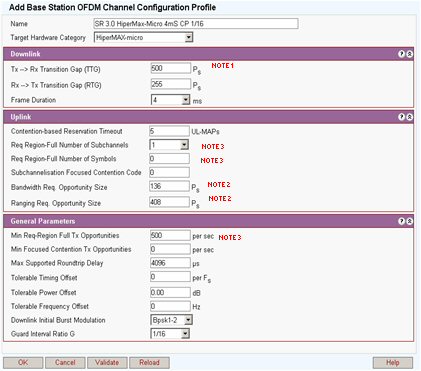Click Min Focused Contention Tx Opportunities field
This screenshot has width=421, height=371.
(x=170, y=249)
